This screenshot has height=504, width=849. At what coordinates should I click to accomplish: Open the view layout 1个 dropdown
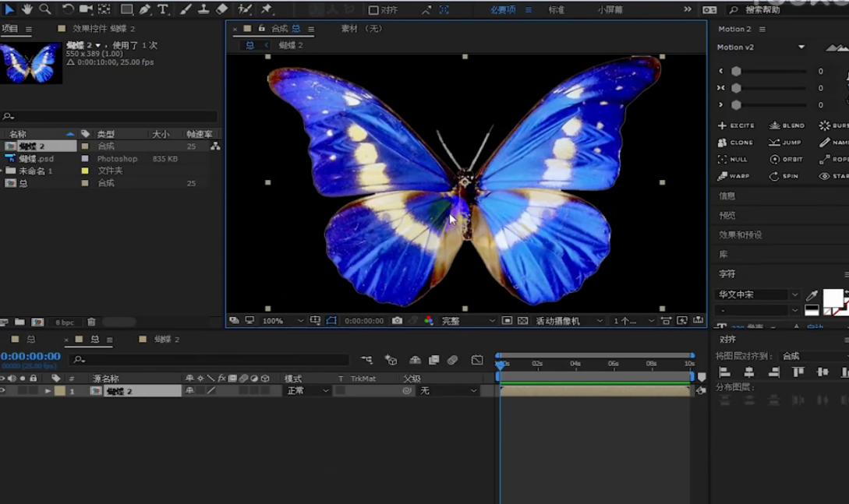[x=634, y=321]
